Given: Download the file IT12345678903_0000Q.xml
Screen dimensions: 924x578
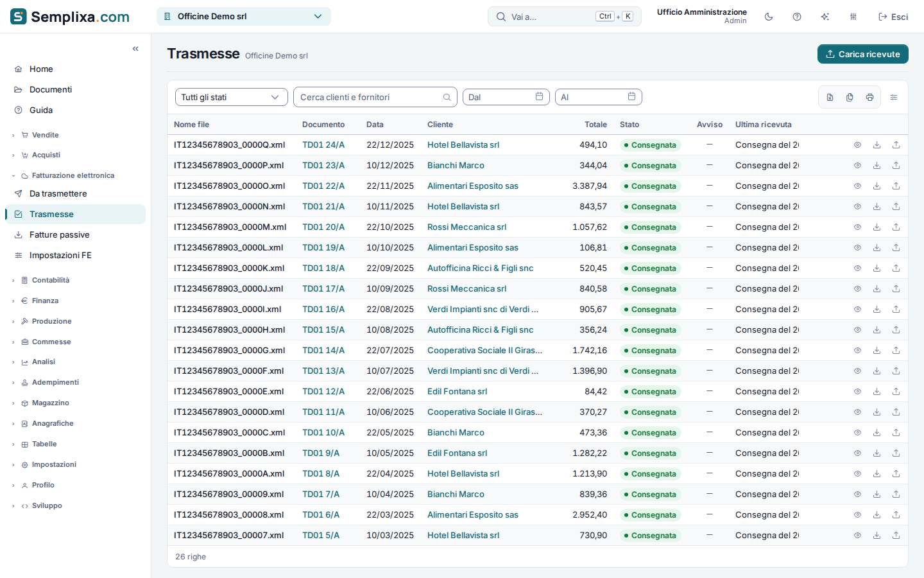Looking at the screenshot, I should coord(877,145).
